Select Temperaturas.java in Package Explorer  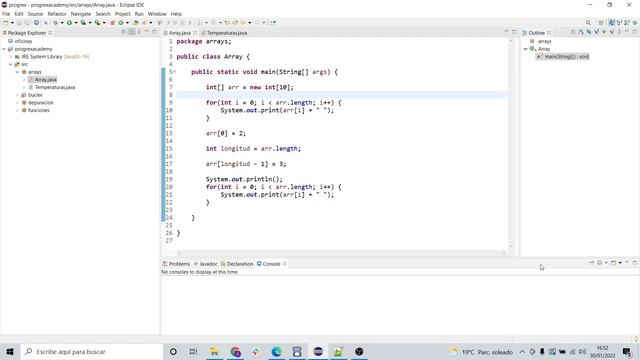click(54, 87)
